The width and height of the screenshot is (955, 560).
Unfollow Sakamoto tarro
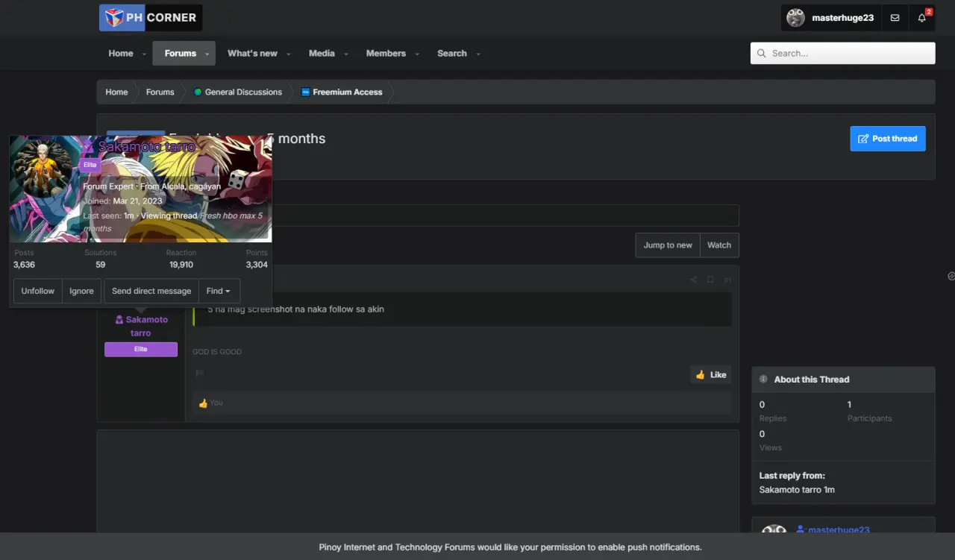[37, 291]
